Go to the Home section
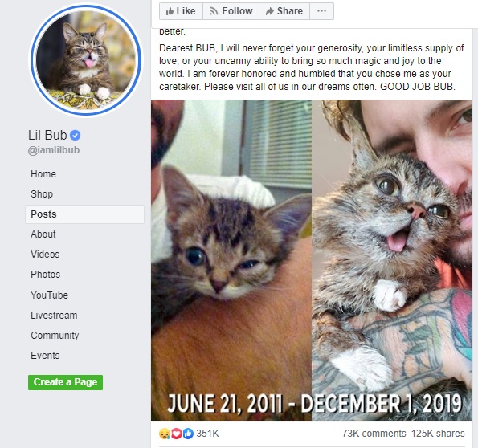 (x=43, y=174)
